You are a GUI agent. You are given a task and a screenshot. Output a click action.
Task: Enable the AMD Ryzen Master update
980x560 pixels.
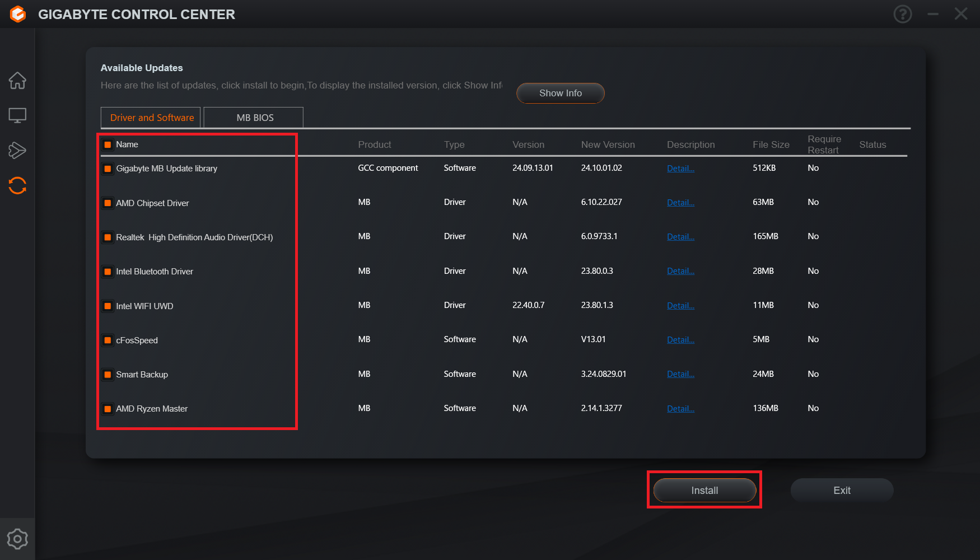108,409
